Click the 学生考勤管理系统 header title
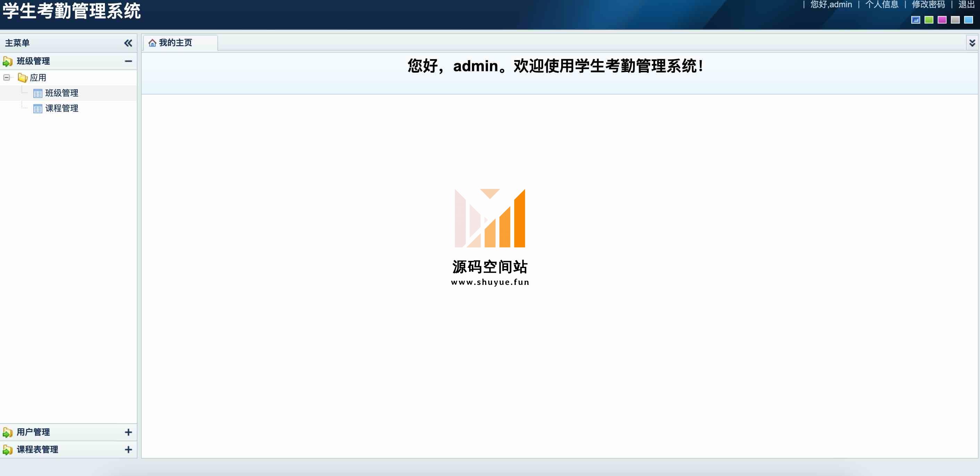The width and height of the screenshot is (980, 476). point(72,11)
